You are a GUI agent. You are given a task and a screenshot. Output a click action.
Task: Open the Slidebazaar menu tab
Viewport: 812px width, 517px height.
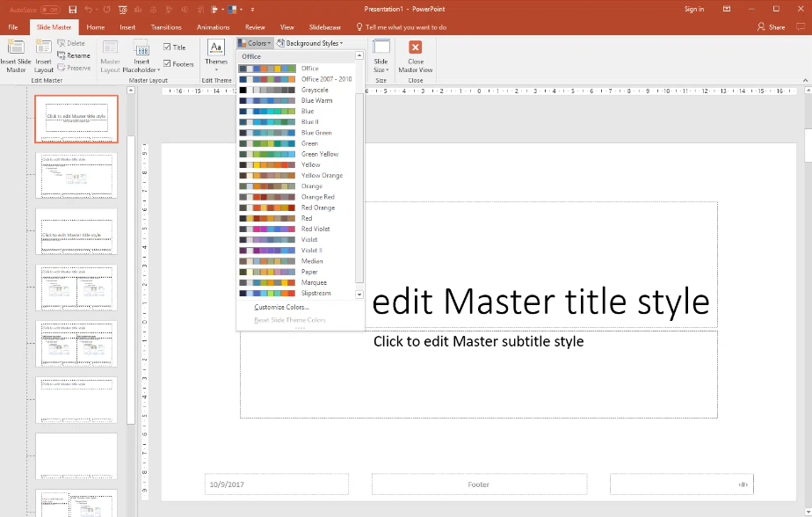[x=325, y=26]
